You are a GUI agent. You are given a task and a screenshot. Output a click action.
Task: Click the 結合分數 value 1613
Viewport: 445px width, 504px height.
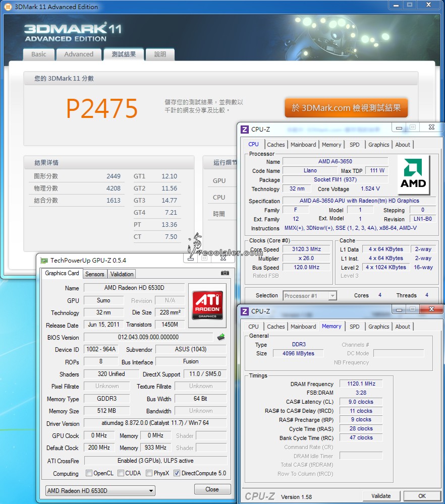pyautogui.click(x=113, y=201)
